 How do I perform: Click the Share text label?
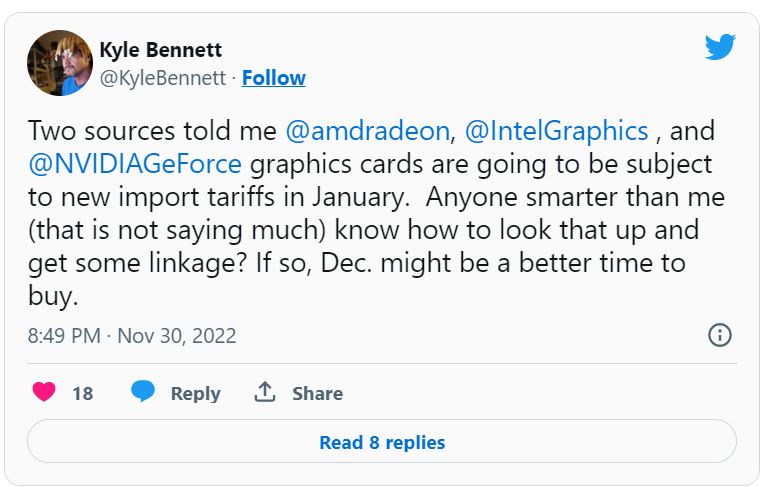click(x=318, y=393)
